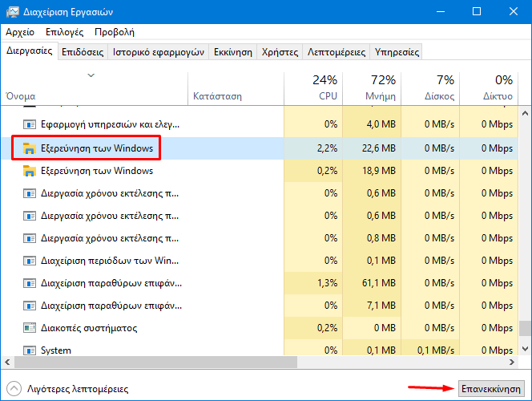Open the Επιλογές menu
Screen dimensions: 532x401
tap(64, 32)
